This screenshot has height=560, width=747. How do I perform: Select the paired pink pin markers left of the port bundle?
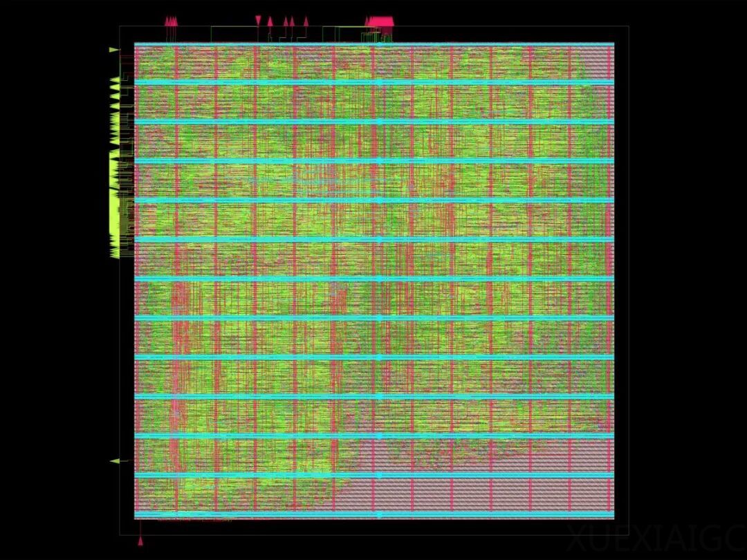[x=289, y=21]
